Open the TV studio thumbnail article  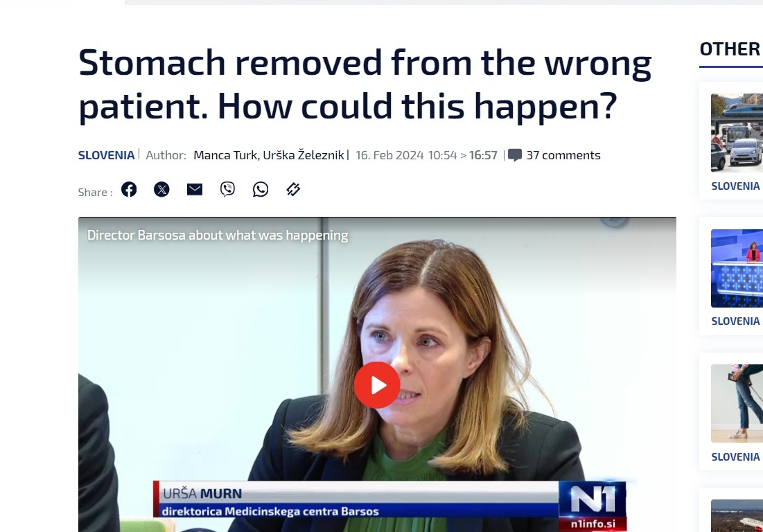[737, 268]
